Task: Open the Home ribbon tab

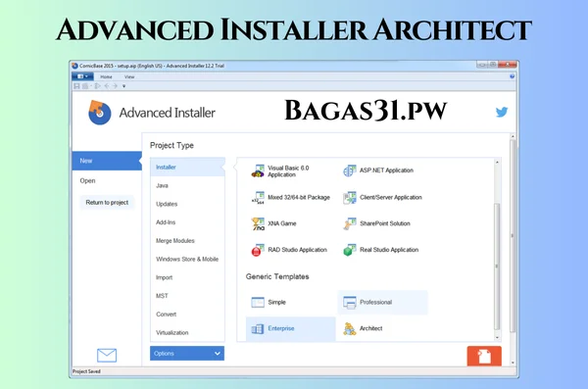Action: [106, 76]
